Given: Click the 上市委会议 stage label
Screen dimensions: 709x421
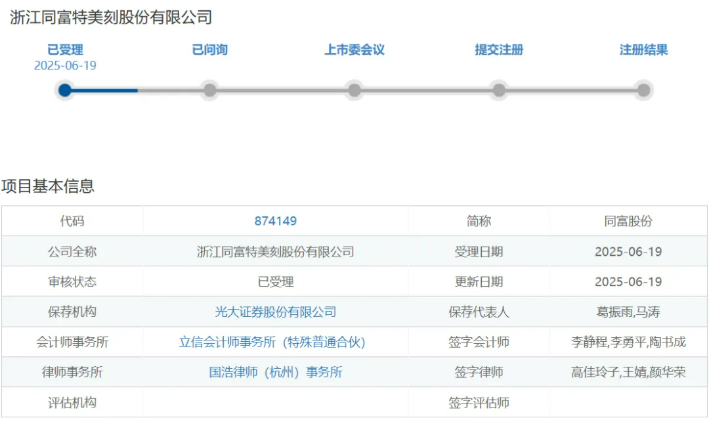Looking at the screenshot, I should coord(354,50).
